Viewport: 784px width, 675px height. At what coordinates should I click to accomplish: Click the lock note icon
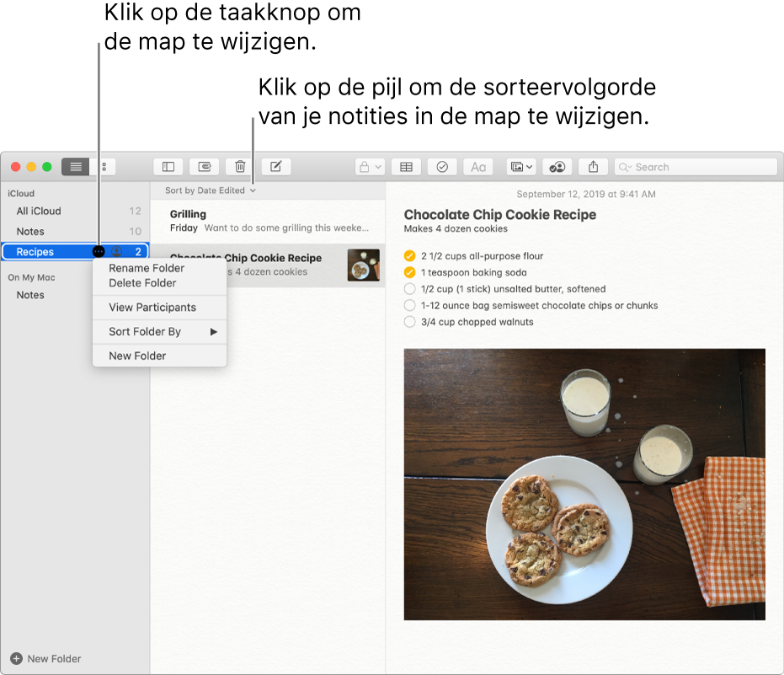pos(365,167)
